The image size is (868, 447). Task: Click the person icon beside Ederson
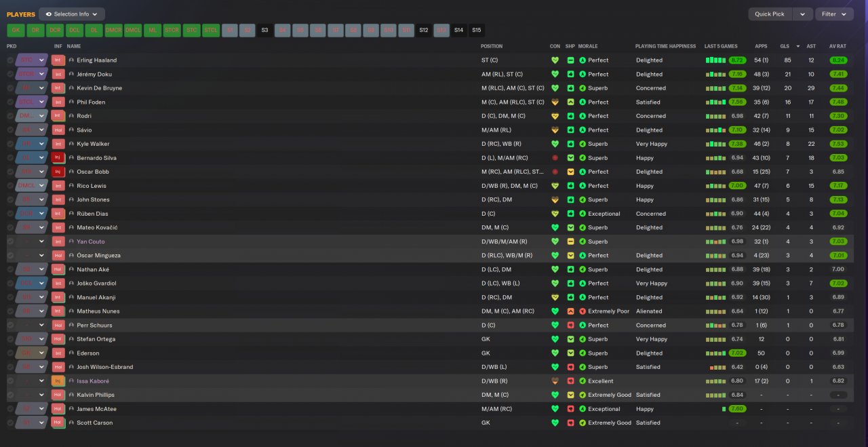pyautogui.click(x=71, y=353)
